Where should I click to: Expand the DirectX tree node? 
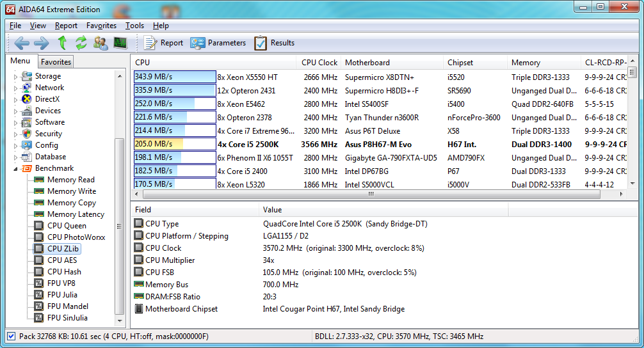click(15, 99)
